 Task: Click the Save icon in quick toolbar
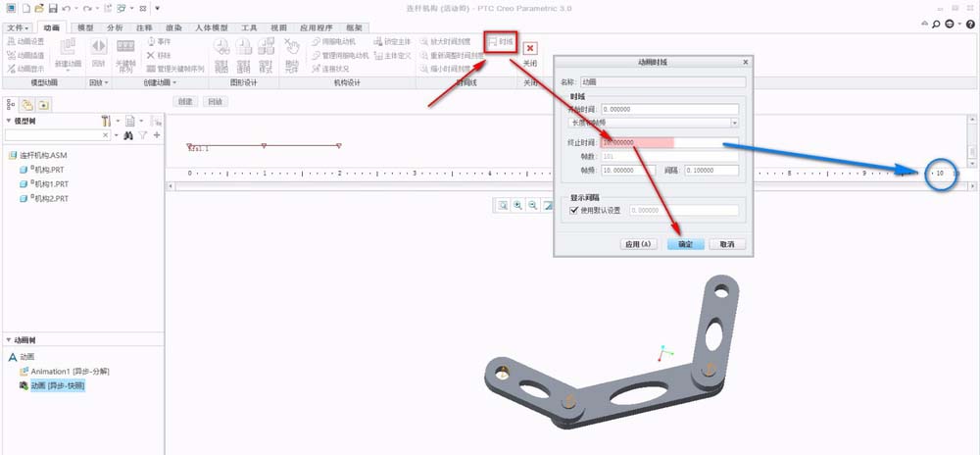tap(53, 8)
